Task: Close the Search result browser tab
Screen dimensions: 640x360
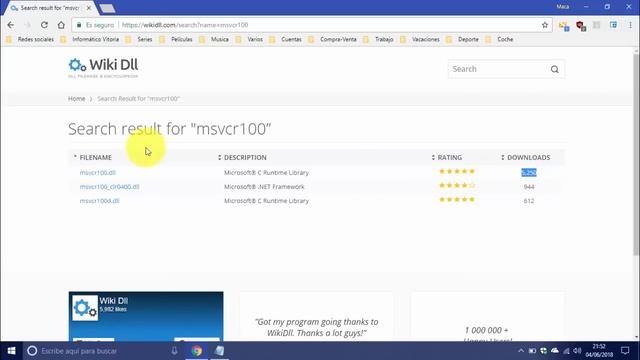Action: click(x=89, y=8)
